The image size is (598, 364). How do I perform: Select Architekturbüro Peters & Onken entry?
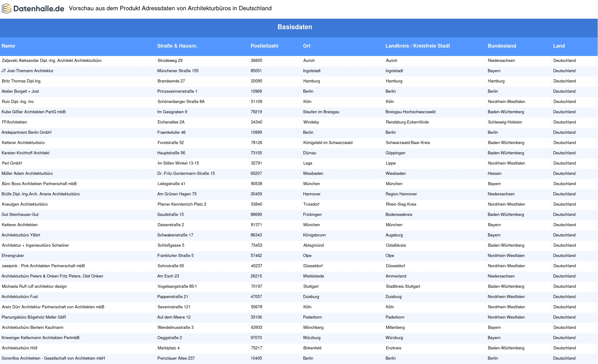click(x=52, y=276)
